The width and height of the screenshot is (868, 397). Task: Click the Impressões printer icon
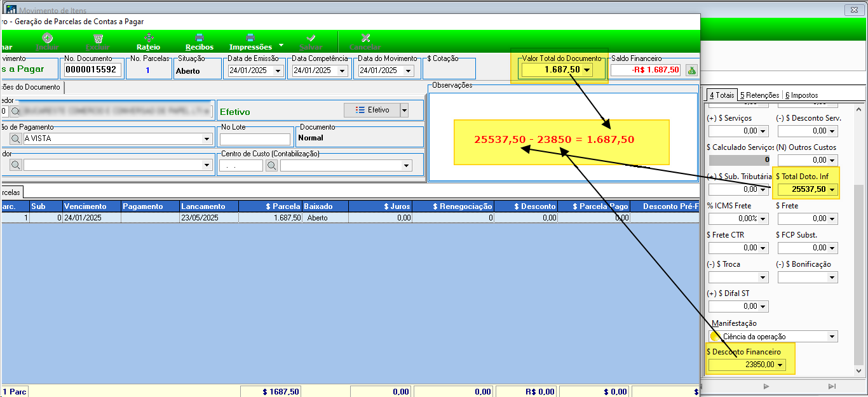(250, 38)
